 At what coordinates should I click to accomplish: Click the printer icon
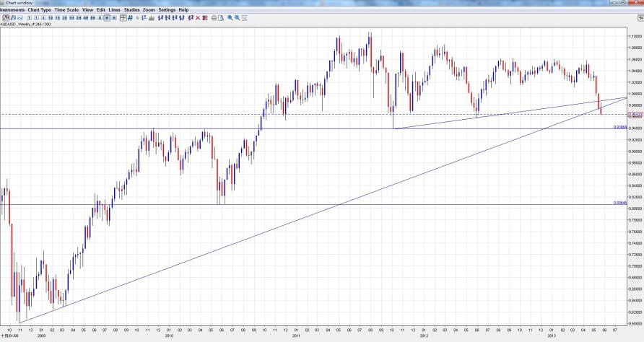pos(213,17)
